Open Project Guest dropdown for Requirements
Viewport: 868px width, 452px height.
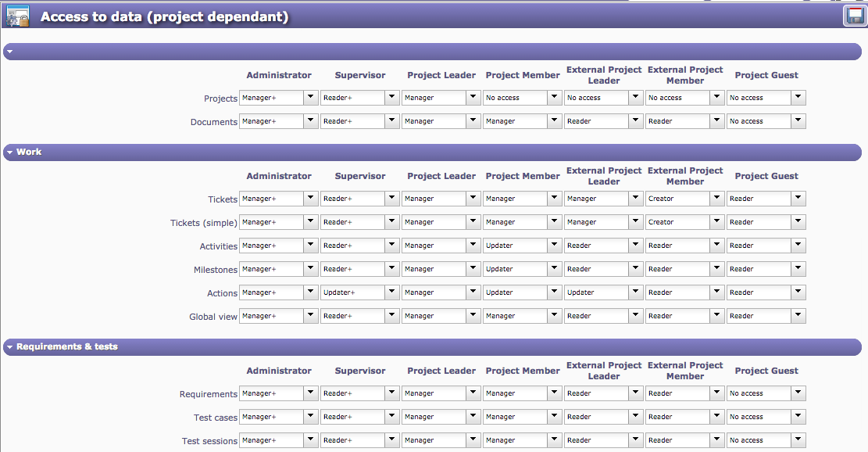point(798,393)
